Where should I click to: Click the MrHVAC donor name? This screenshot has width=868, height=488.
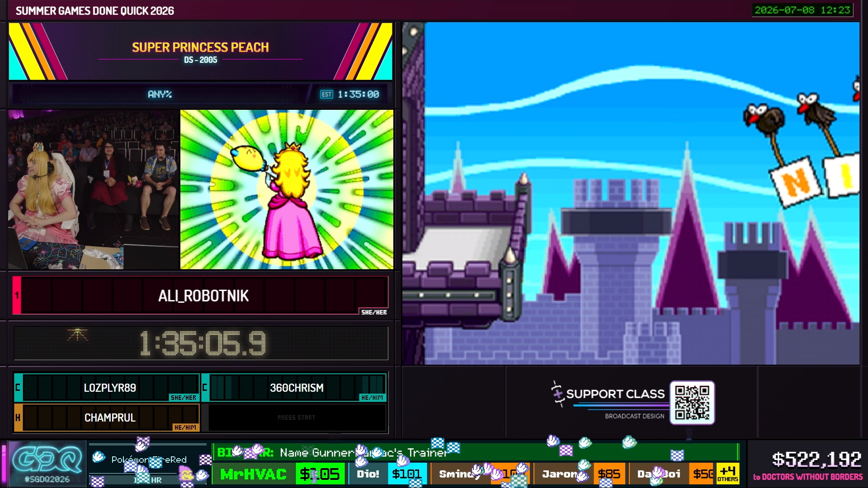click(x=253, y=474)
